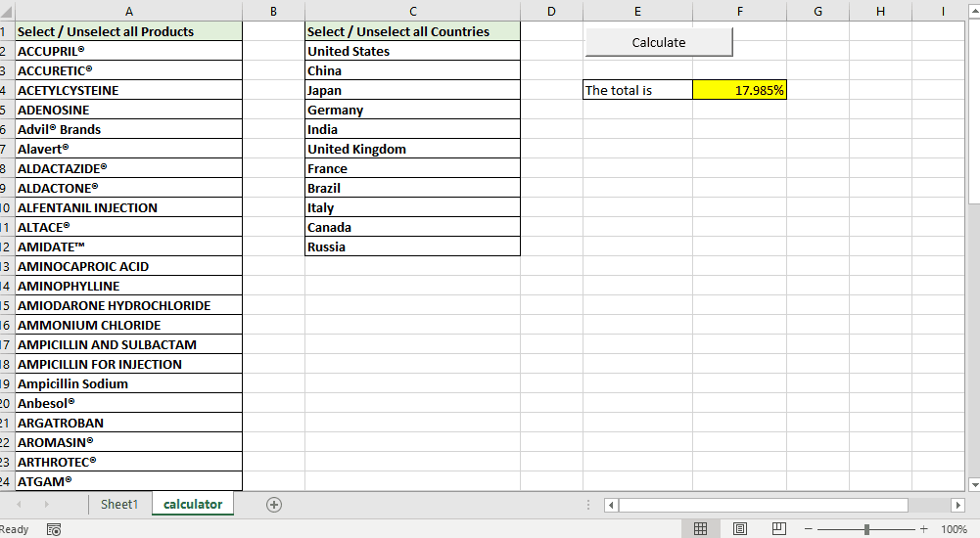This screenshot has height=538, width=980.
Task: Select the ARGATROBAN cell
Action: [129, 423]
